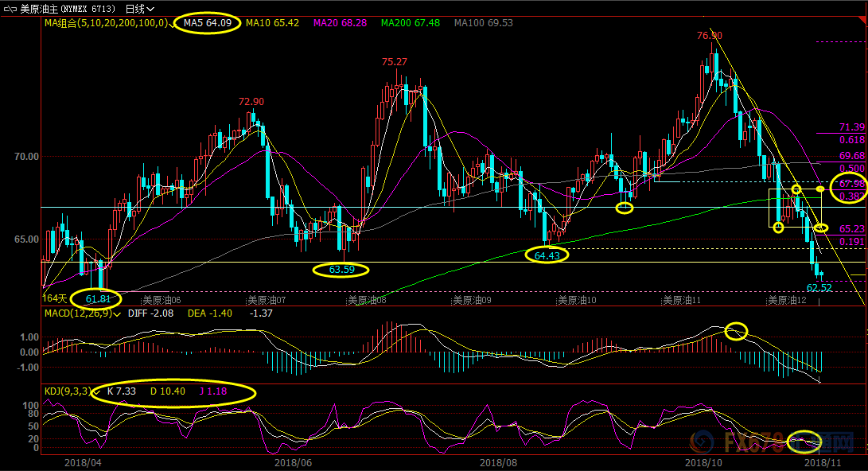Viewport: 868px width, 471px height.
Task: Click the J 1.18 reading
Action: [x=213, y=391]
